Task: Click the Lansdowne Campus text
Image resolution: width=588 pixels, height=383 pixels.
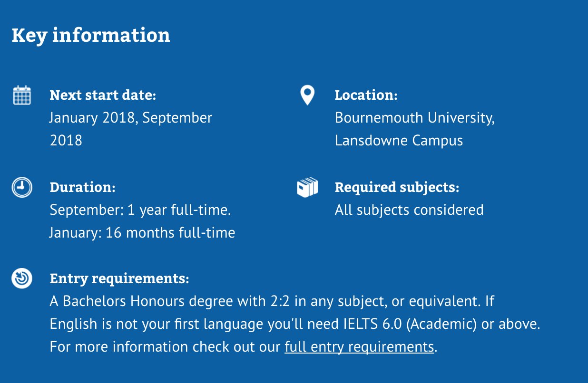Action: tap(399, 141)
